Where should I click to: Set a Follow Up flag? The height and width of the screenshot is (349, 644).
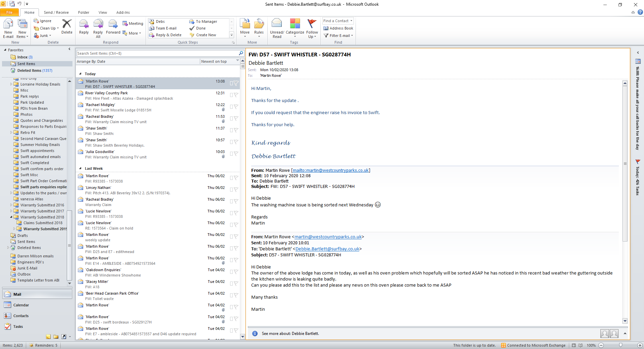[312, 29]
